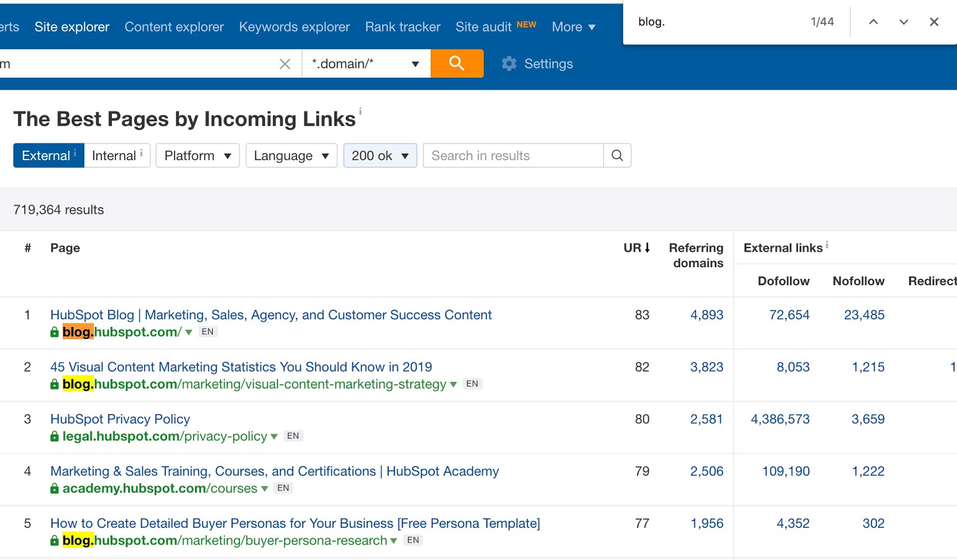Image resolution: width=957 pixels, height=560 pixels.
Task: Click referring domains value 1,956
Action: (707, 523)
